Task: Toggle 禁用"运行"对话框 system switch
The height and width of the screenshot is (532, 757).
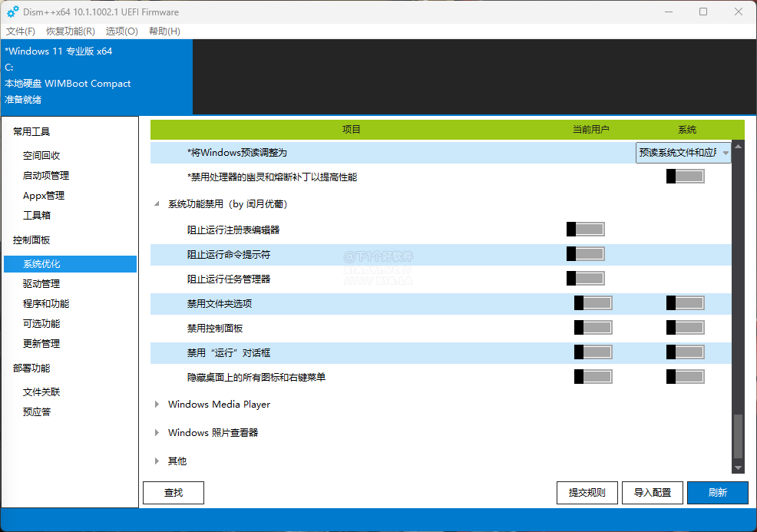Action: [685, 352]
